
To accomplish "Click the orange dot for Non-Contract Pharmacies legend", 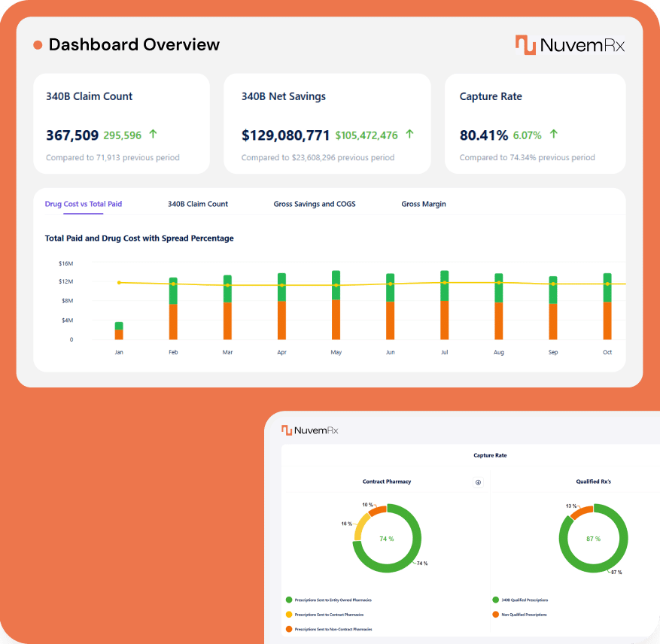I will tap(288, 630).
